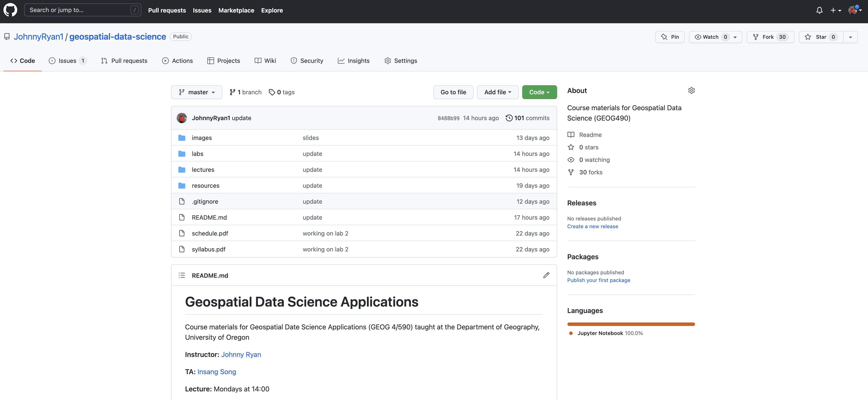
Task: Open the Johnny Ryan instructor link
Action: click(x=241, y=355)
